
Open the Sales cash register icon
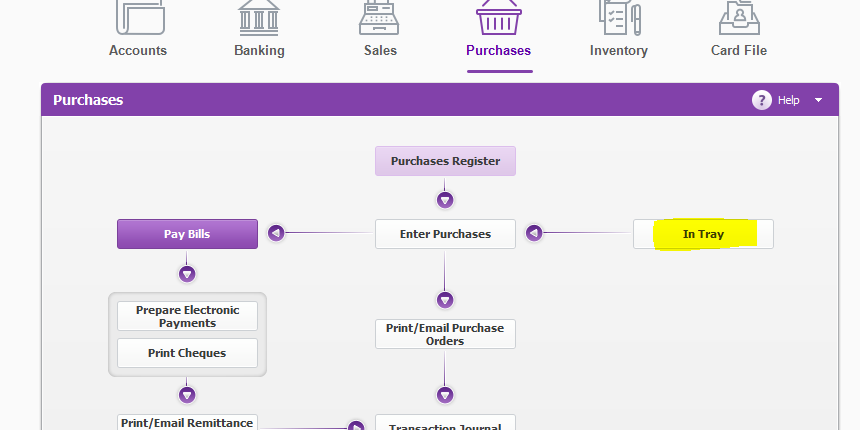pyautogui.click(x=379, y=17)
